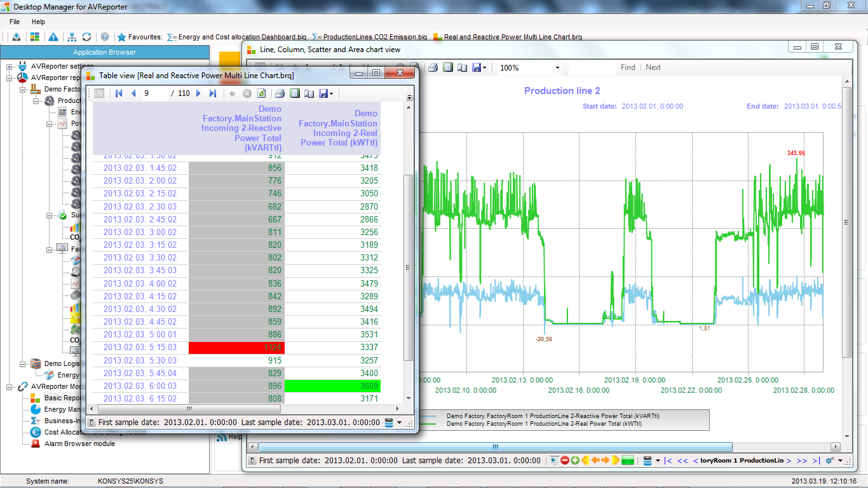Jump to the first measuring point (|<)
Viewport: 868px width, 488px height.
pyautogui.click(x=668, y=460)
